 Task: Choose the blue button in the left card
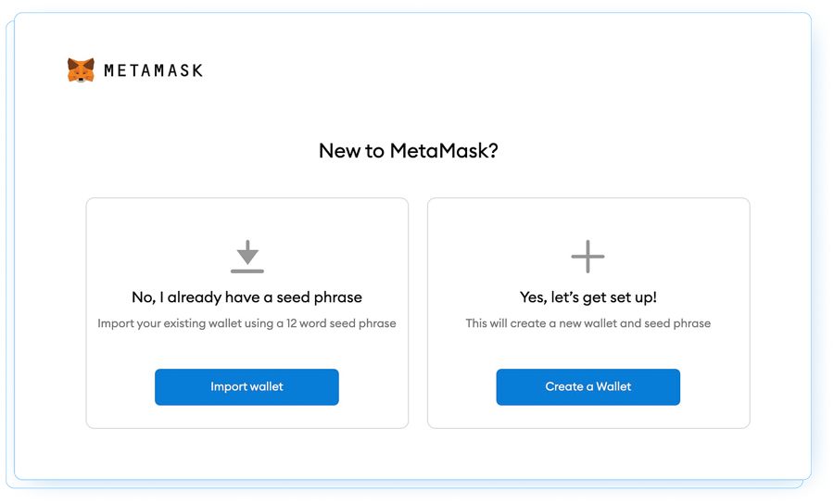pos(246,386)
